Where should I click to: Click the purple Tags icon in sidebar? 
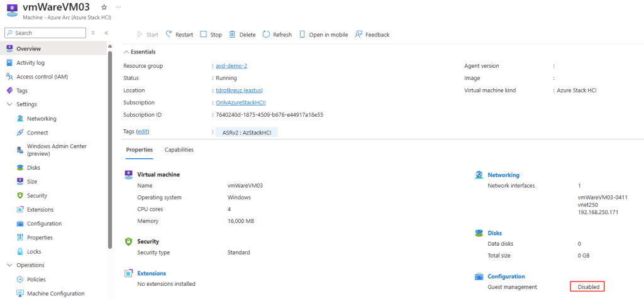(x=10, y=90)
